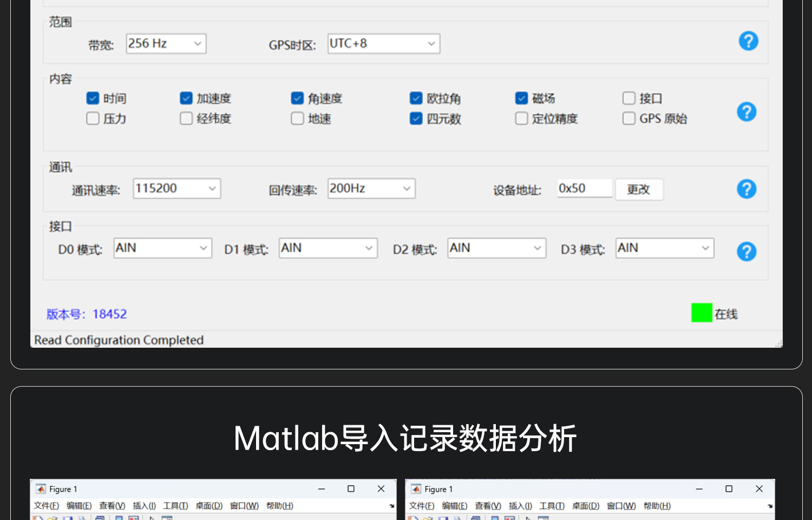Open the D3 模式 dropdown
This screenshot has width=812, height=520.
[665, 248]
